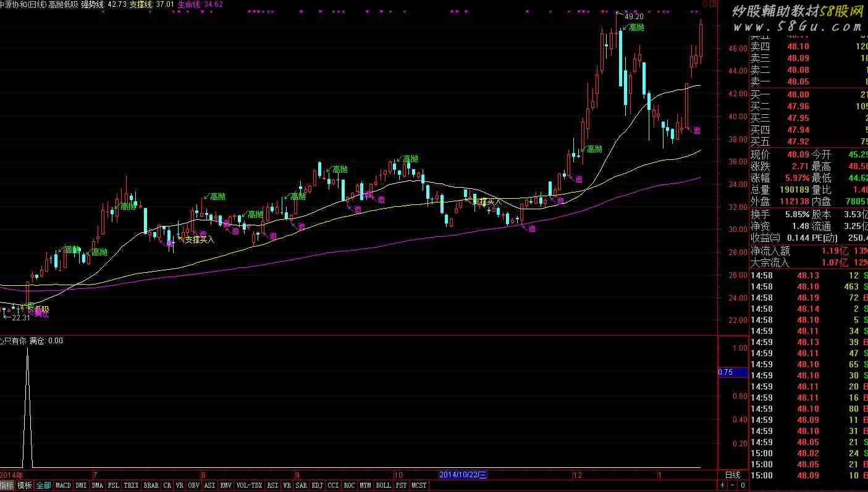Click the 49.20 high price label
The image size is (868, 492).
(x=634, y=17)
